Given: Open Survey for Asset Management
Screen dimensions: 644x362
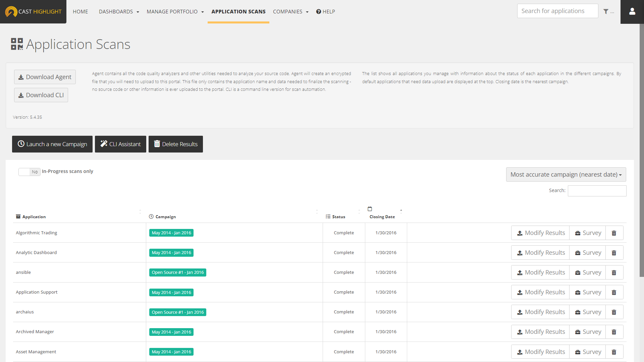Looking at the screenshot, I should 588,352.
